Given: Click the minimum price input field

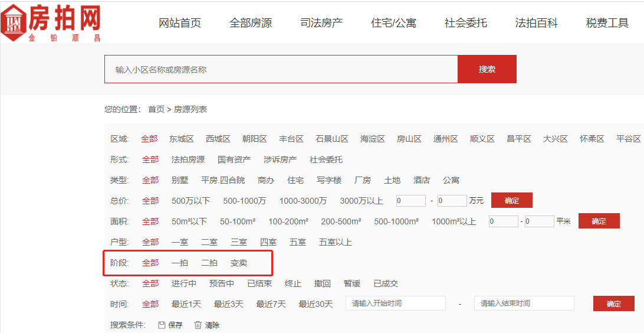Looking at the screenshot, I should pyautogui.click(x=411, y=201).
